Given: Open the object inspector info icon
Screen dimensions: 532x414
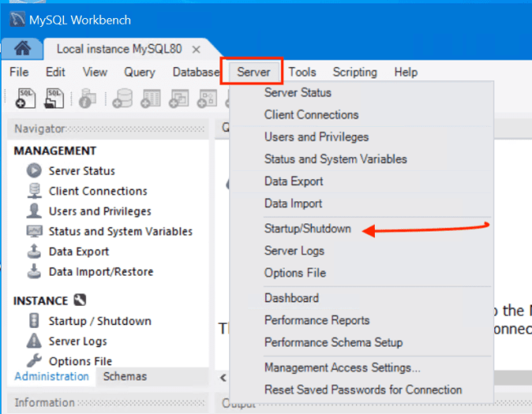Looking at the screenshot, I should coord(88,99).
